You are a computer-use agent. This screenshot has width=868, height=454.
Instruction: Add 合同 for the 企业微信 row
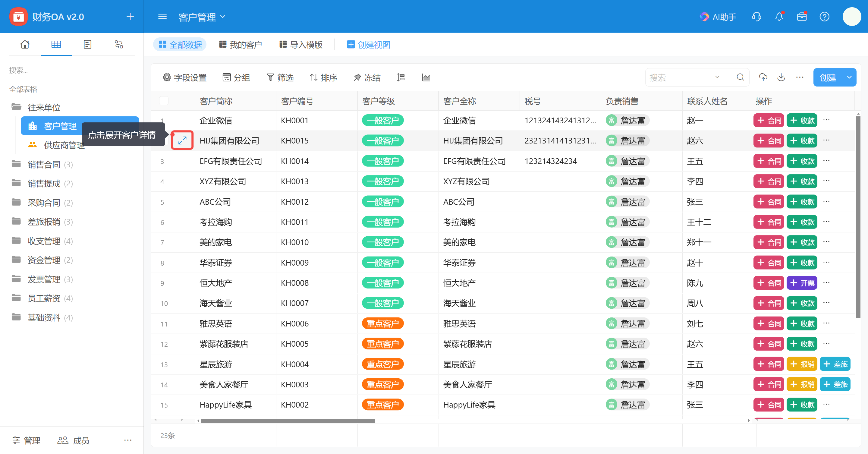pyautogui.click(x=769, y=120)
